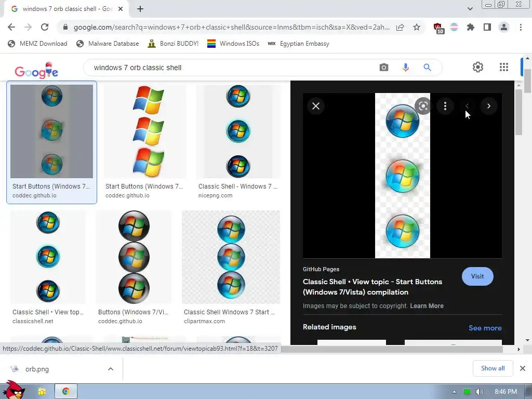The width and height of the screenshot is (532, 399).
Task: Close the image preview panel
Action: click(316, 106)
